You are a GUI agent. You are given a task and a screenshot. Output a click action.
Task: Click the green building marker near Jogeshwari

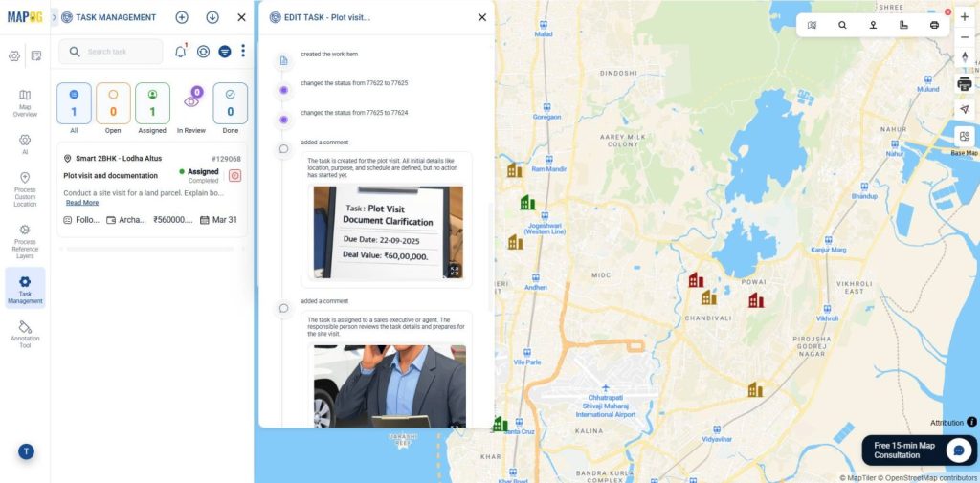527,202
